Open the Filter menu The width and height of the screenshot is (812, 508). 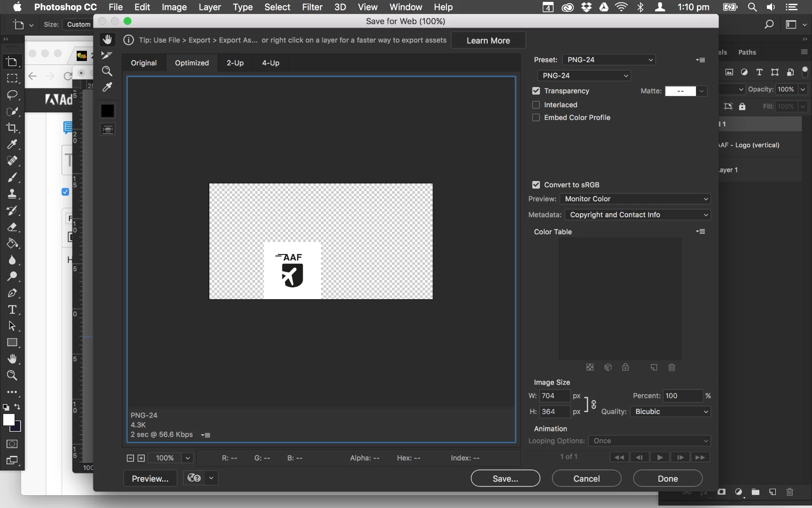point(312,7)
